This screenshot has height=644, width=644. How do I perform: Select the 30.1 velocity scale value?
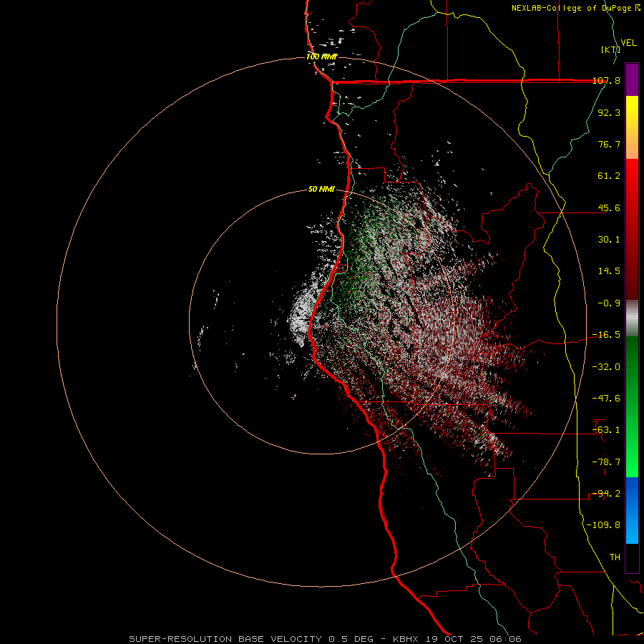point(609,240)
